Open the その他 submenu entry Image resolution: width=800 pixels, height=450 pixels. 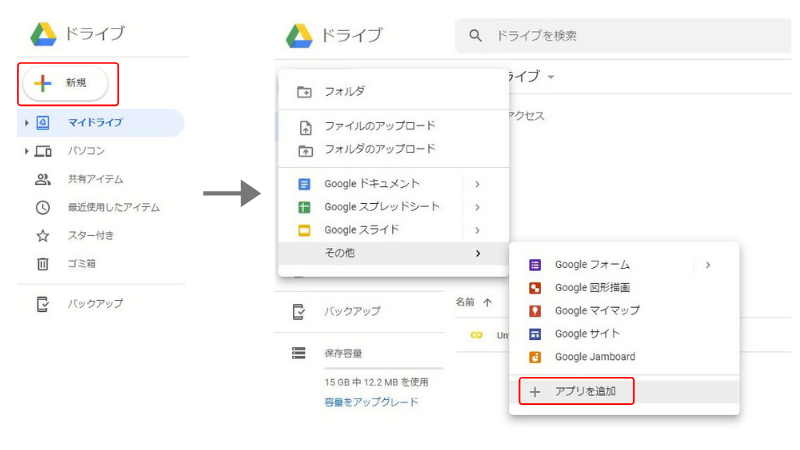pyautogui.click(x=393, y=253)
